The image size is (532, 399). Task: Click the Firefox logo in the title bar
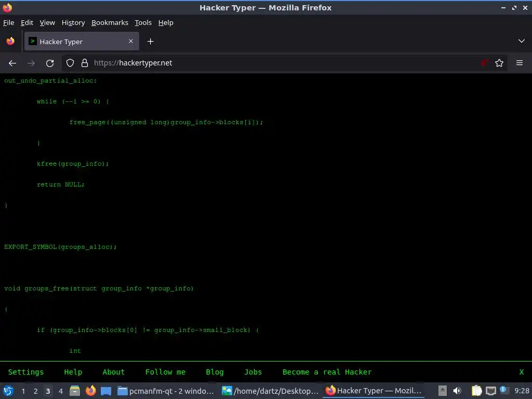7,7
